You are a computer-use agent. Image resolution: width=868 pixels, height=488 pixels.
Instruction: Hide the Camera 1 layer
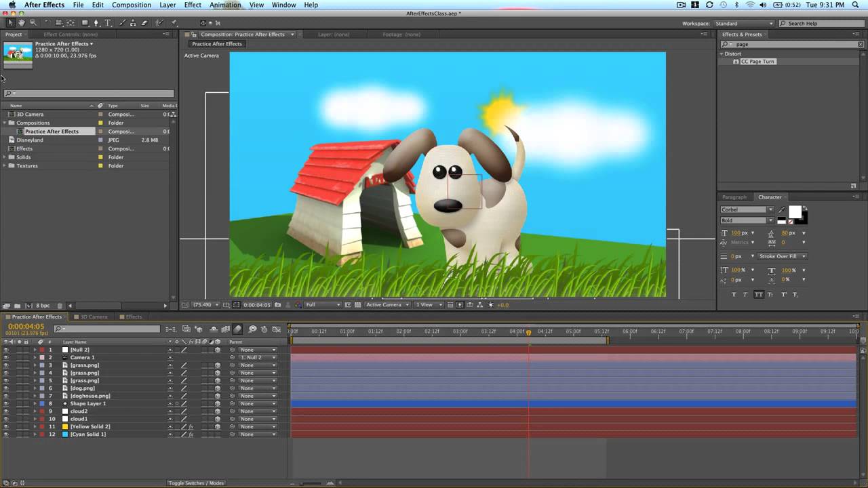(6, 357)
